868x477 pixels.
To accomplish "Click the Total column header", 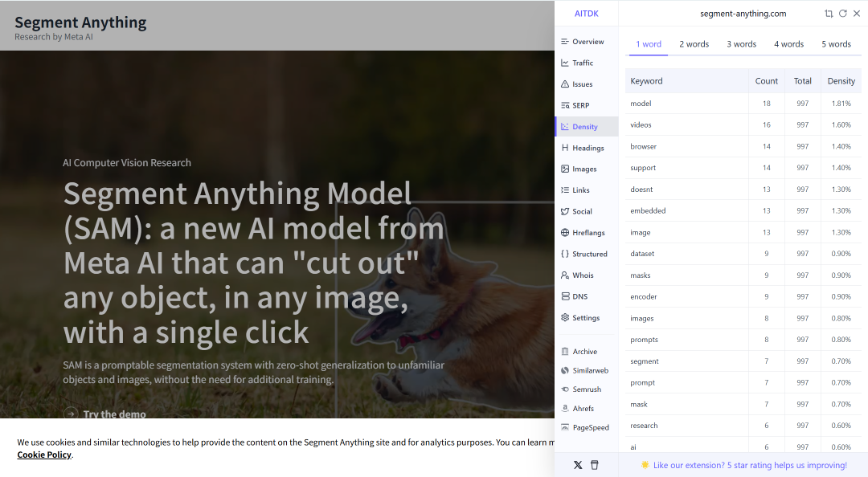I will tap(803, 81).
